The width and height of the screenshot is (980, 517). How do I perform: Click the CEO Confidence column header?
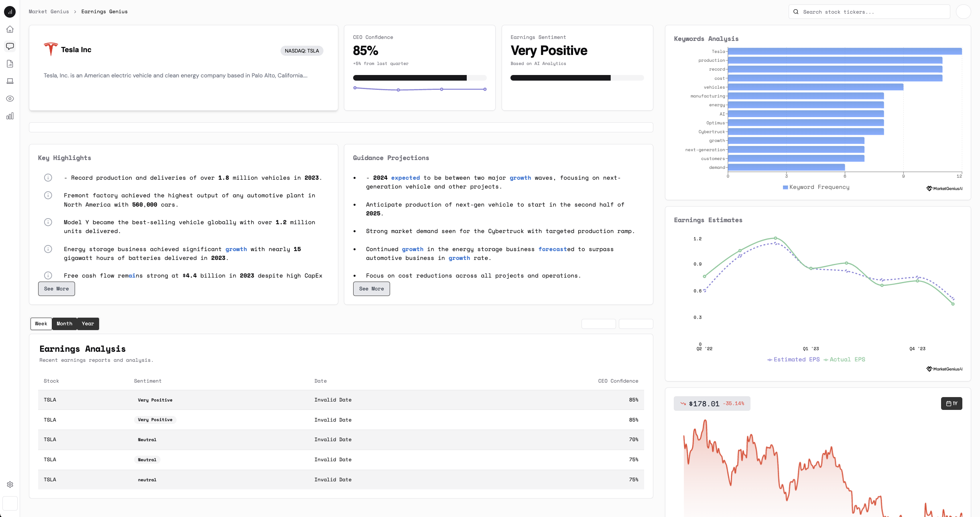click(x=618, y=381)
